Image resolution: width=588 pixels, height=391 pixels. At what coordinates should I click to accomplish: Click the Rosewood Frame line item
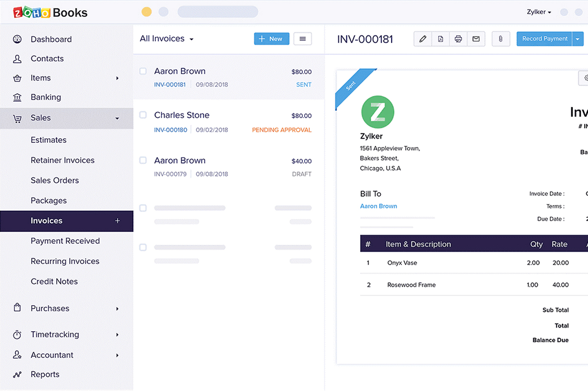pyautogui.click(x=412, y=285)
